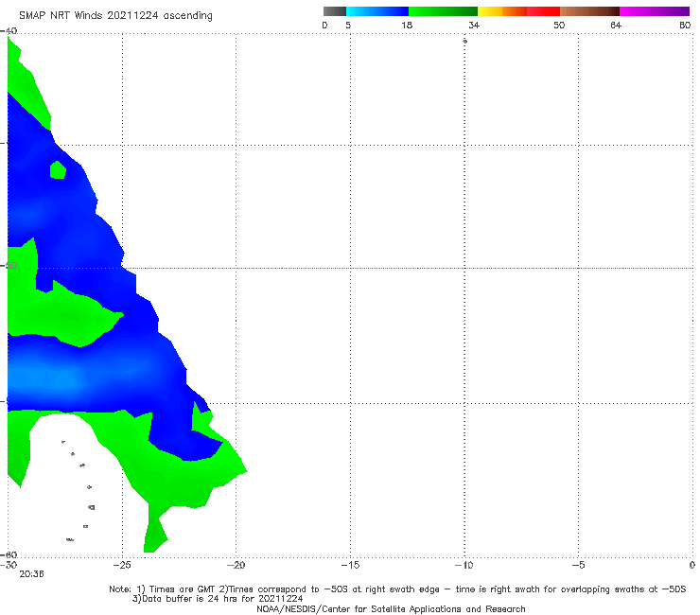Click the swath time stamp 20:36

32,574
